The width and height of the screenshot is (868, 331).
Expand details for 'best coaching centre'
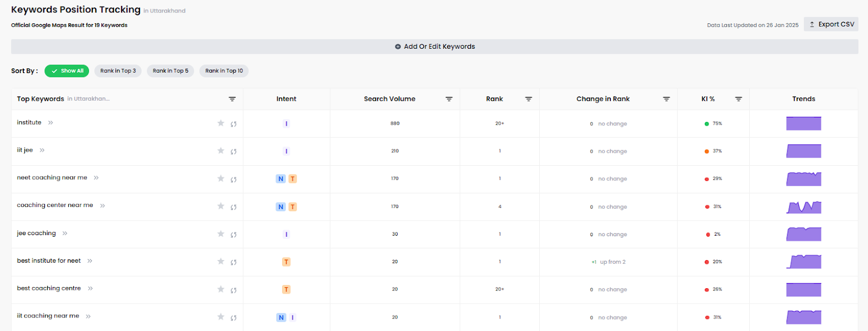[x=90, y=289]
